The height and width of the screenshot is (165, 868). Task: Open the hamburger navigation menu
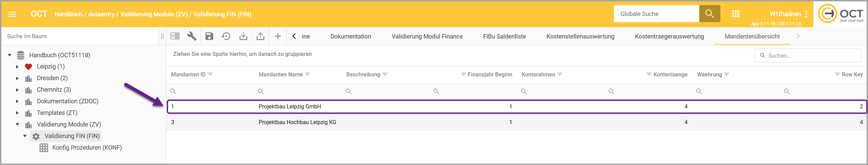tap(12, 14)
